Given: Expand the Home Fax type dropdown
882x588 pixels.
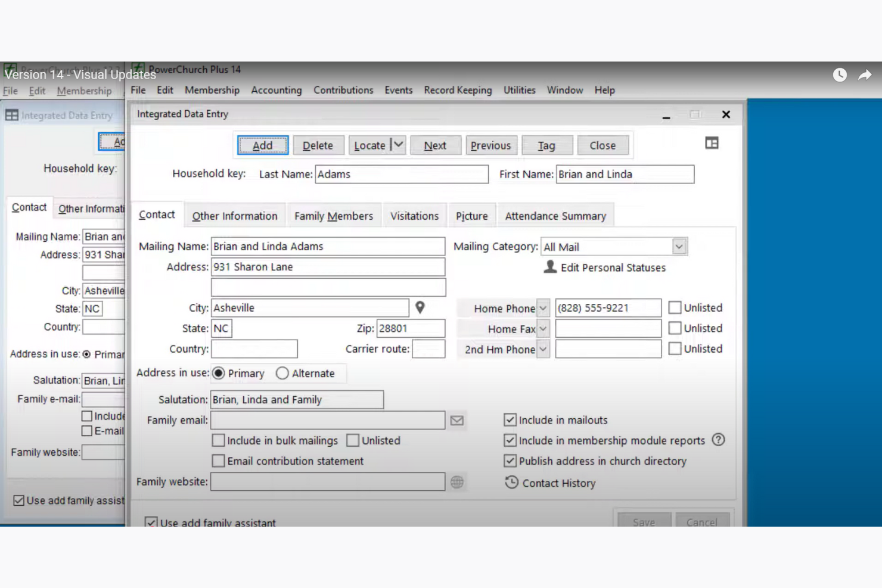Looking at the screenshot, I should [543, 328].
